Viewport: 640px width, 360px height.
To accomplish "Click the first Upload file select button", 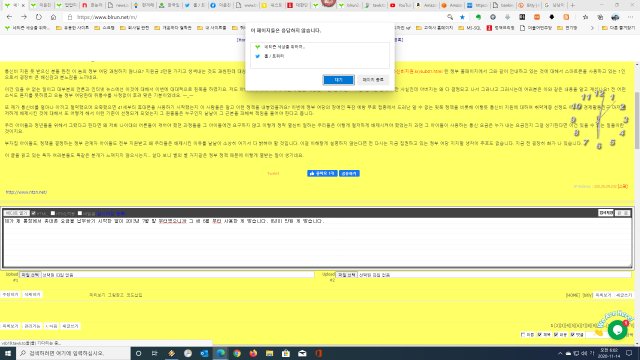I will tap(30, 275).
